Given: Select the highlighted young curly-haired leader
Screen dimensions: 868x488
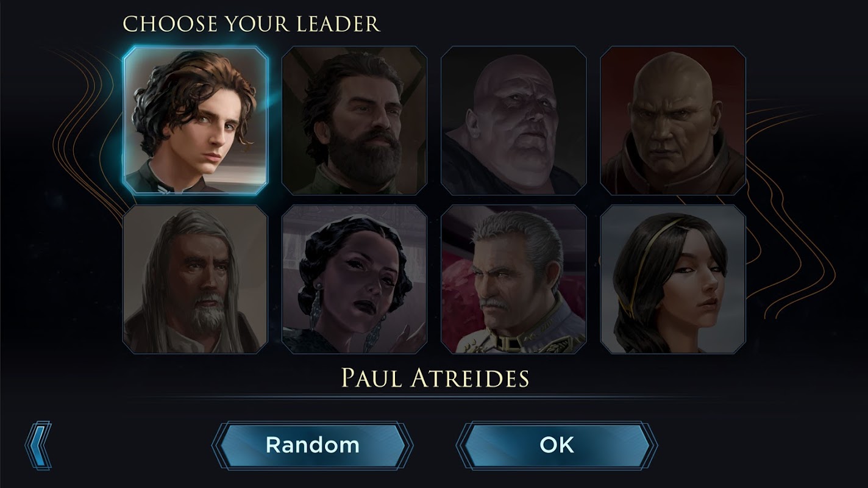Looking at the screenshot, I should (x=196, y=121).
